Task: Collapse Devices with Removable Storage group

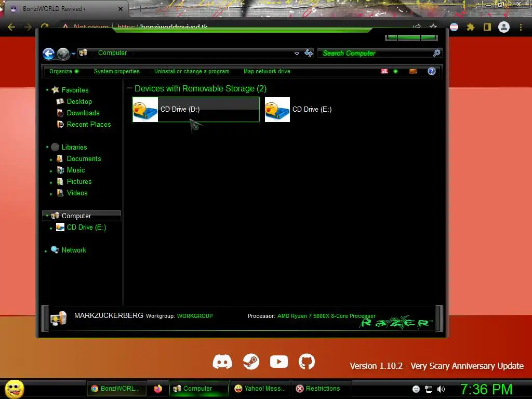Action: (129, 88)
